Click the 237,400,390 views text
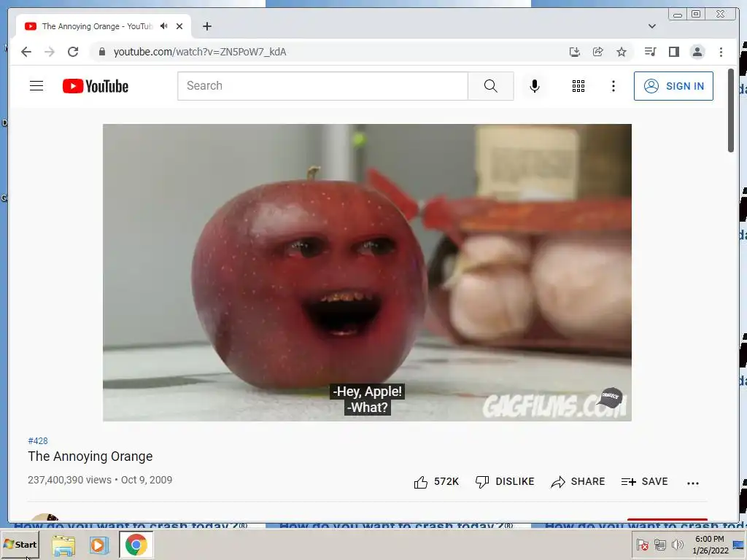Screen dimensions: 747x560 pyautogui.click(x=69, y=480)
